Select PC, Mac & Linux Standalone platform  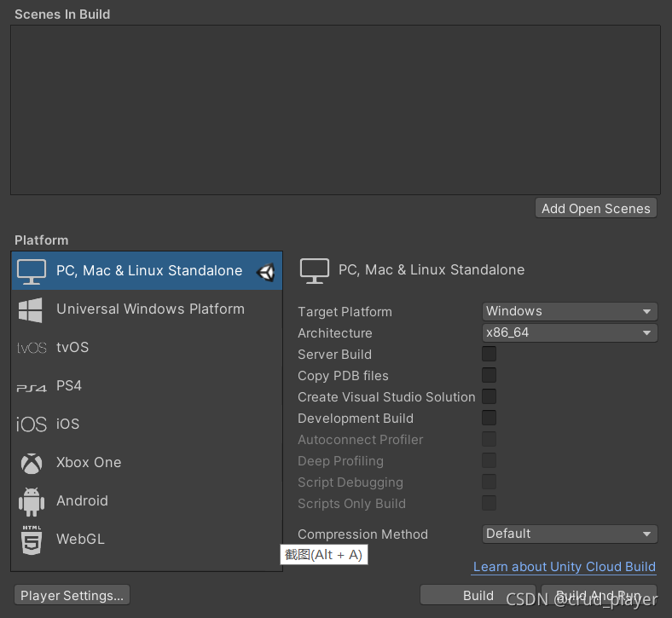pyautogui.click(x=147, y=271)
